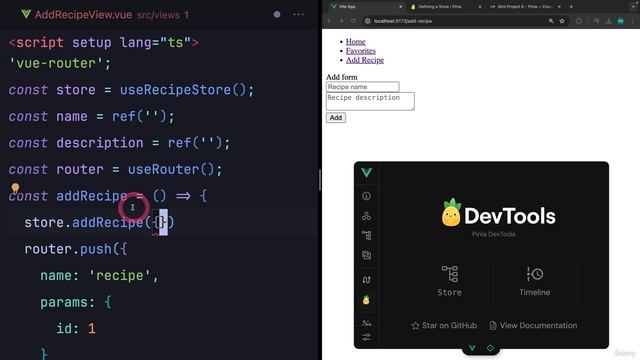Click the 'vue-router' import string

56,63
